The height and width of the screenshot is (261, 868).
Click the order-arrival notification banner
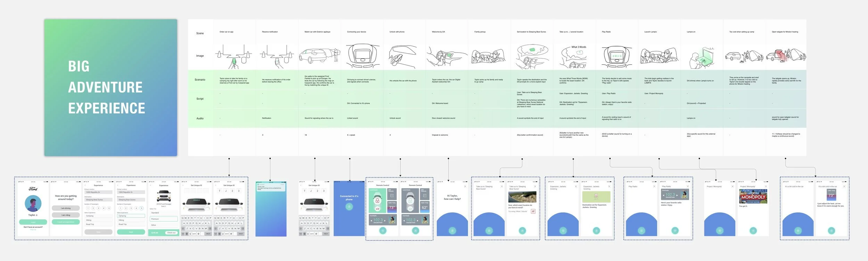271,187
